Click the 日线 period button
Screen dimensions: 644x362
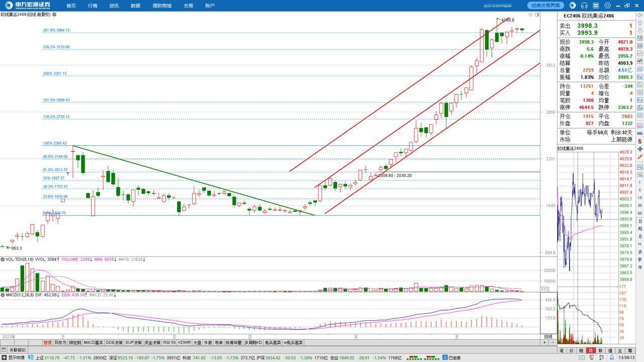click(548, 336)
